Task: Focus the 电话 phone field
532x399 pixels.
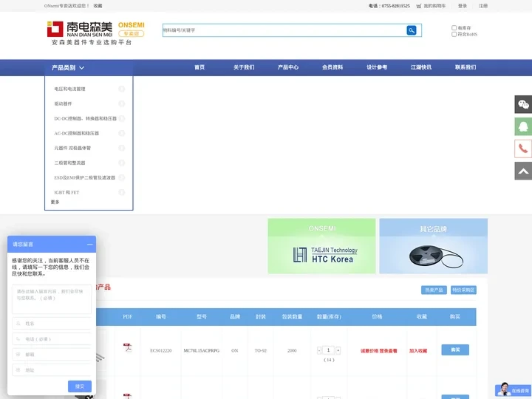Action: (x=52, y=339)
